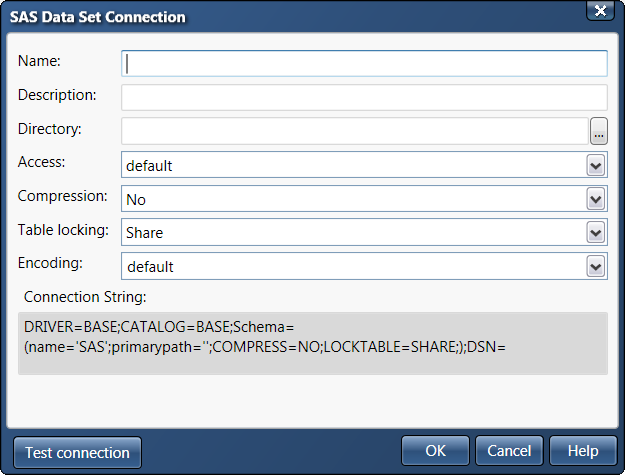
Task: Click the dialog title 'SAS Data Set Connection'
Action: click(x=98, y=17)
